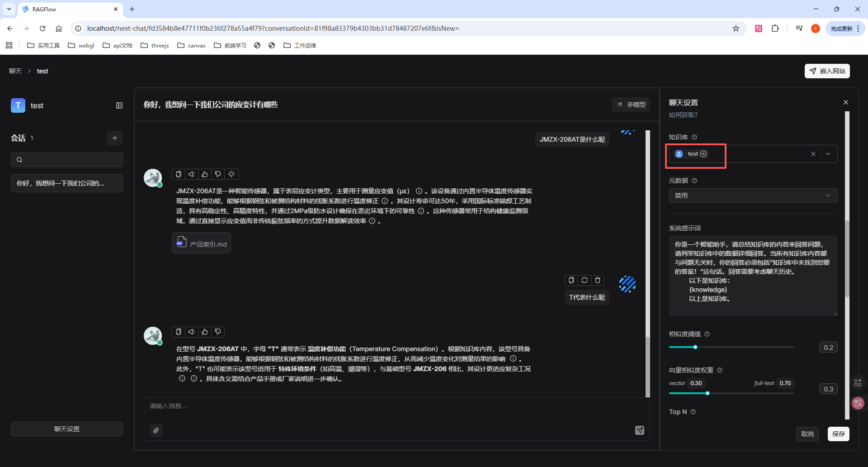This screenshot has width=868, height=467.
Task: Play first answer aloud with speaker icon
Action: (192, 174)
